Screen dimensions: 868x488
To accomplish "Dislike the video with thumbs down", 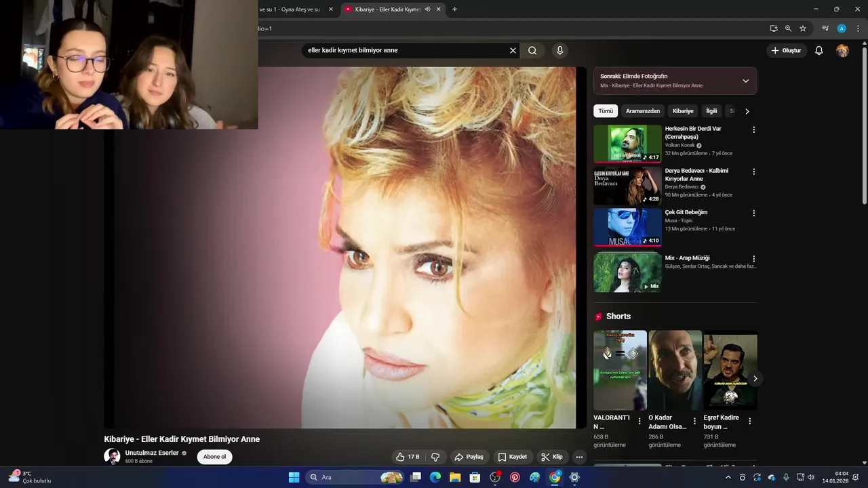I will [435, 457].
